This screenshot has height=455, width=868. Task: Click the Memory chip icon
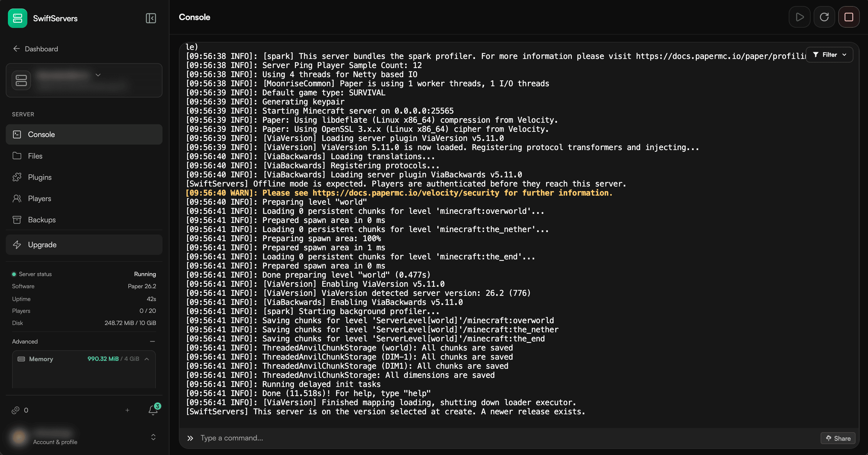(21, 359)
